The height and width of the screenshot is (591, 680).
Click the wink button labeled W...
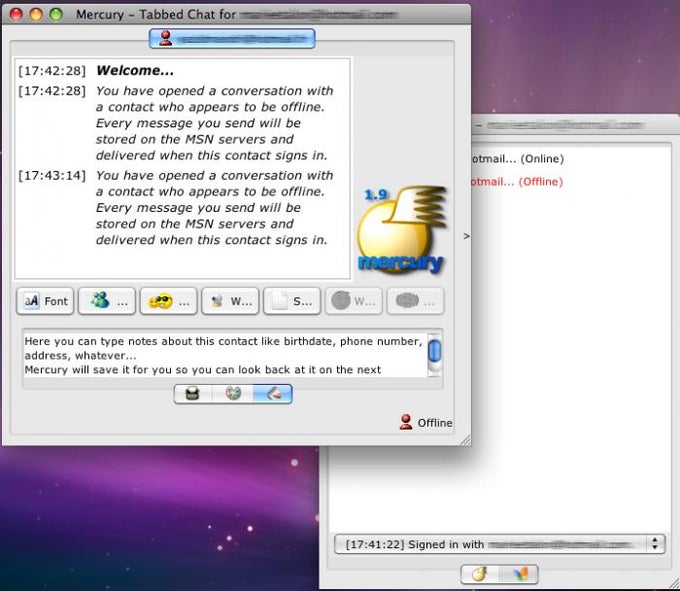point(230,301)
